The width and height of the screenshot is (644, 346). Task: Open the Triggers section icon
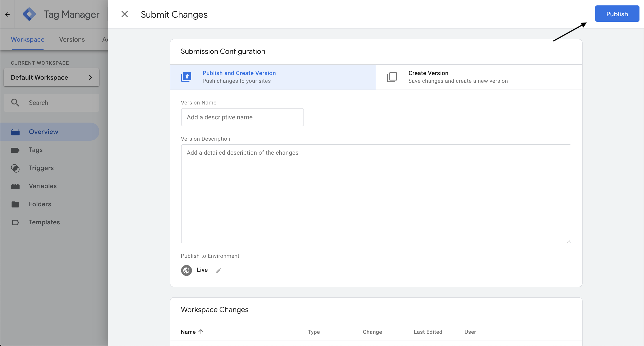click(x=16, y=168)
